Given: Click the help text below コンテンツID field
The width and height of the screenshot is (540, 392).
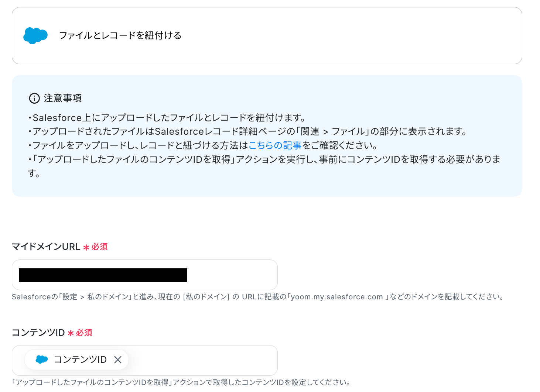Looking at the screenshot, I should tap(181, 382).
